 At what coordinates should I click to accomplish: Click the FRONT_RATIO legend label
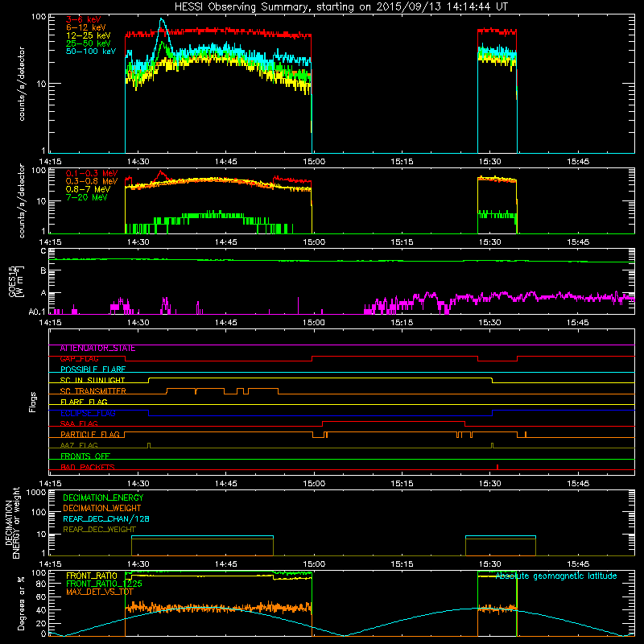pos(92,576)
